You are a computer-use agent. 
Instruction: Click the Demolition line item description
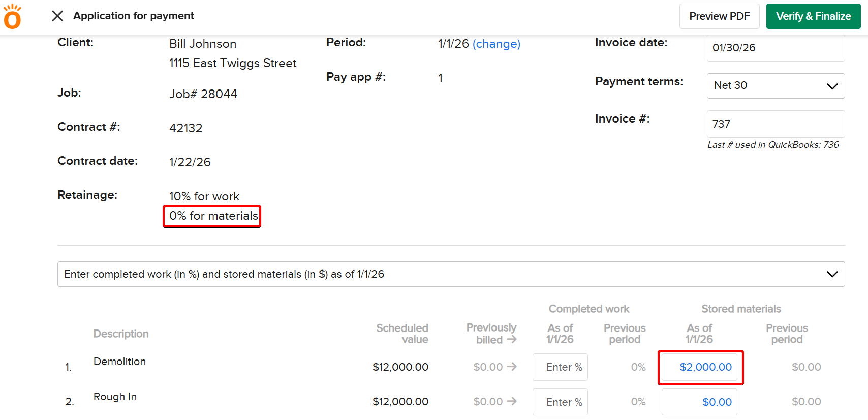(x=119, y=362)
